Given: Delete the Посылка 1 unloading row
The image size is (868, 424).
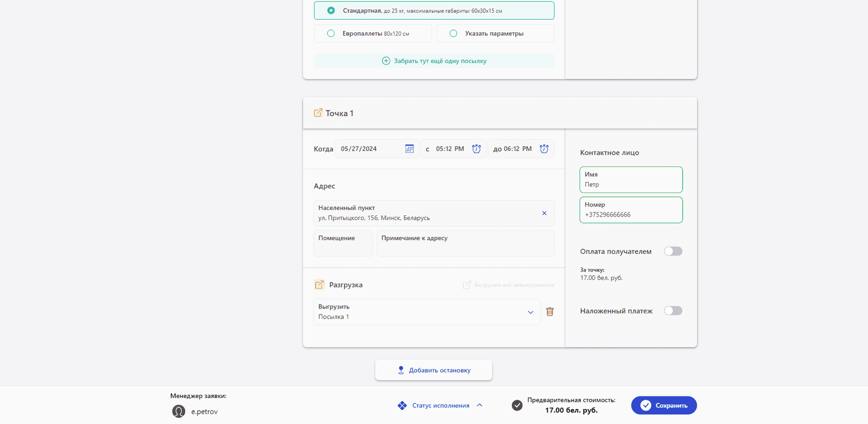Looking at the screenshot, I should tap(550, 312).
